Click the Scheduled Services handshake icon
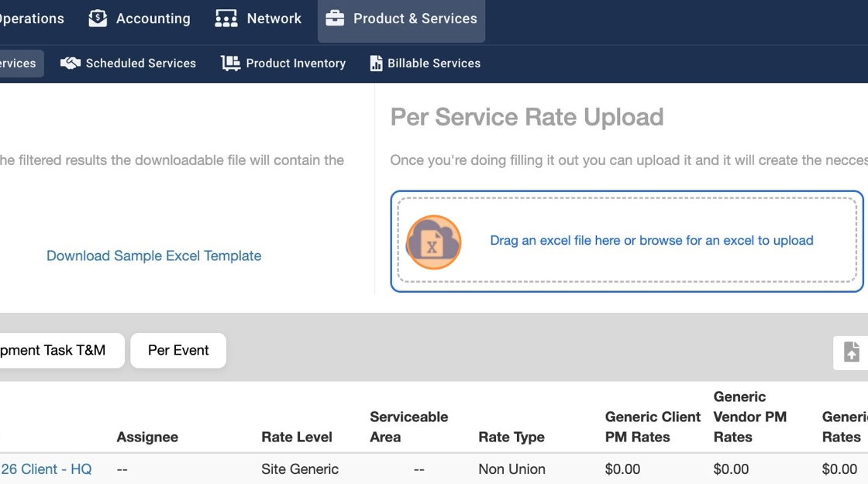Screen dimensions: 868x484 click(x=71, y=64)
